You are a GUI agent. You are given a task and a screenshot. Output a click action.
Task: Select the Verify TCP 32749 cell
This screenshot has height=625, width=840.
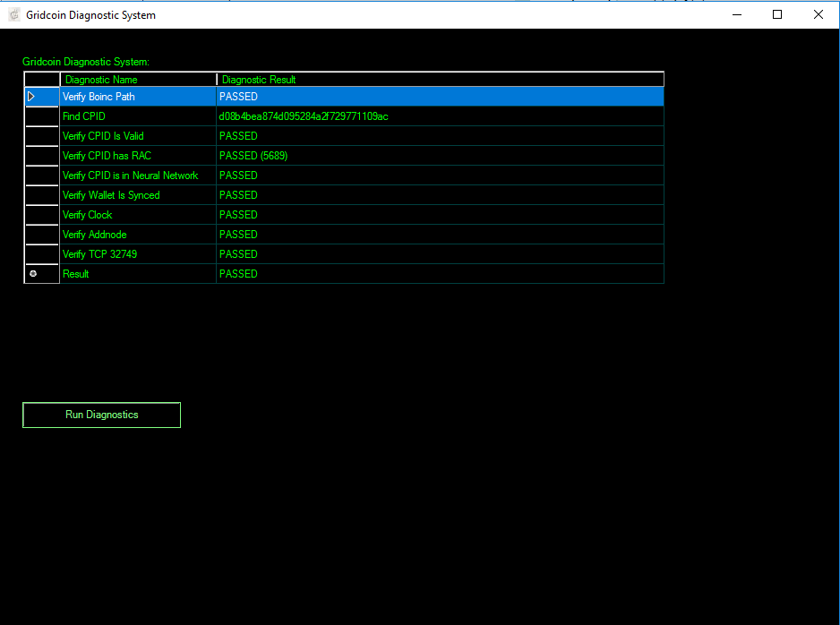(138, 254)
